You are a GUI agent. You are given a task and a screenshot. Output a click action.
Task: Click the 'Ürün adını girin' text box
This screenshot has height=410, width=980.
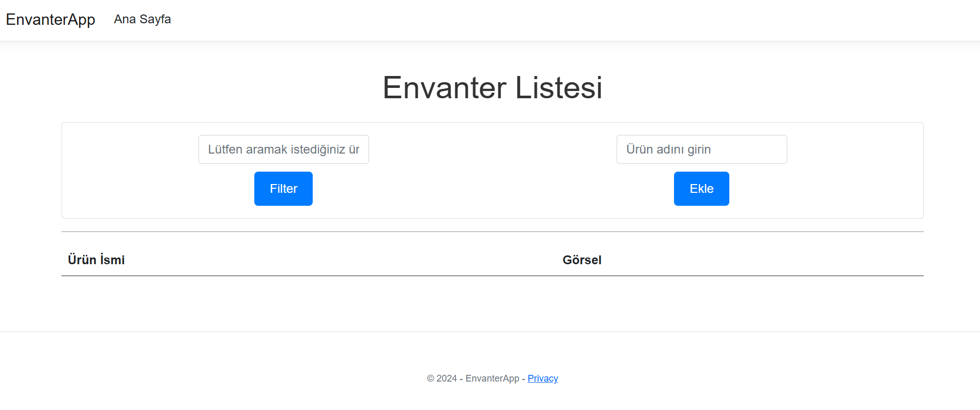tap(701, 149)
